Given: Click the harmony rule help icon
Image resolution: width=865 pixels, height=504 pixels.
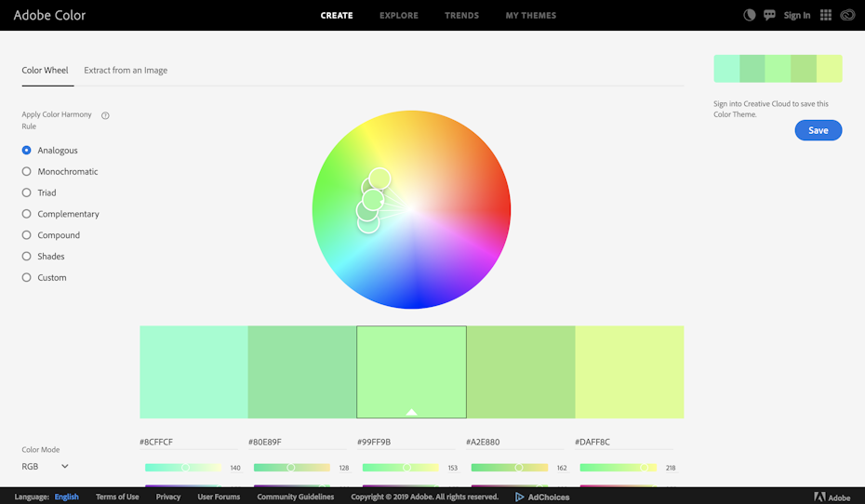Looking at the screenshot, I should click(105, 115).
